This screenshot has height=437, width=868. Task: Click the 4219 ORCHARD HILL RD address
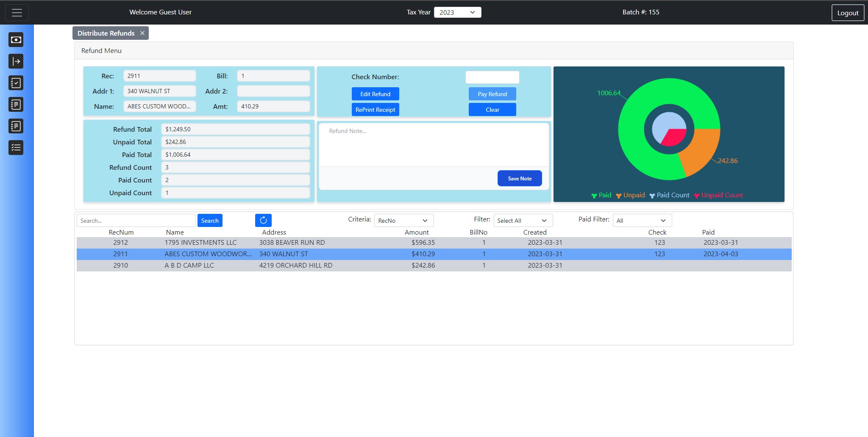tap(296, 266)
